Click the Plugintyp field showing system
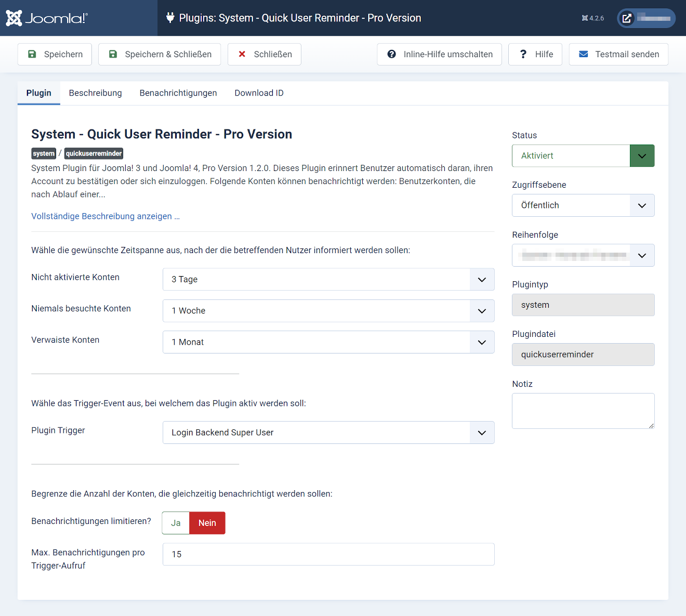 583,305
